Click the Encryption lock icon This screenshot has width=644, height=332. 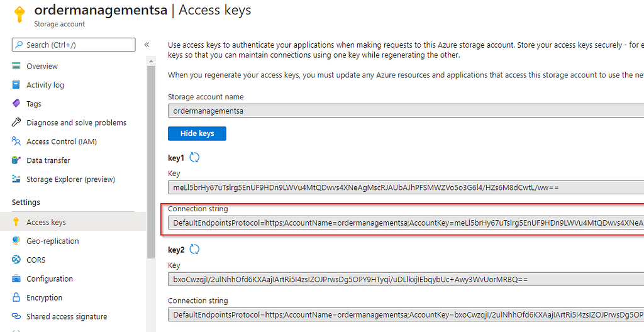[x=16, y=297]
